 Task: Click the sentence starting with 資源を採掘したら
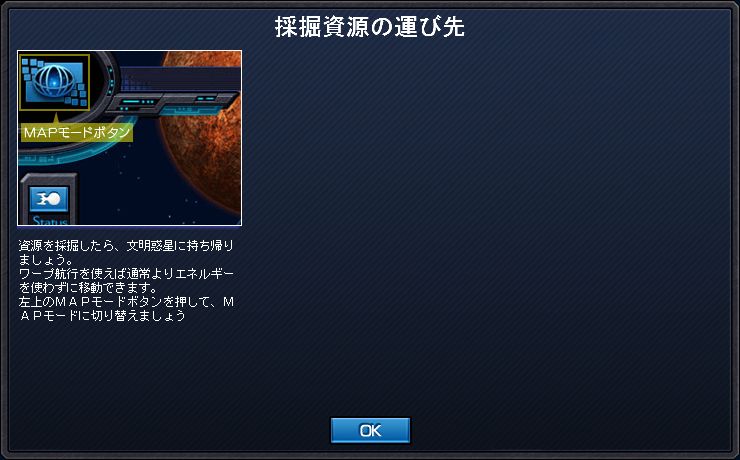tap(126, 252)
